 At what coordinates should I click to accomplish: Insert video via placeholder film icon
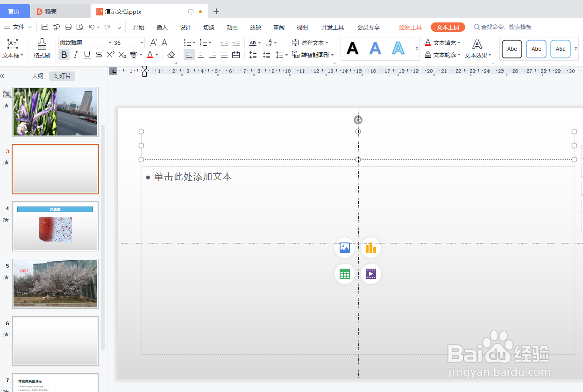tap(371, 274)
